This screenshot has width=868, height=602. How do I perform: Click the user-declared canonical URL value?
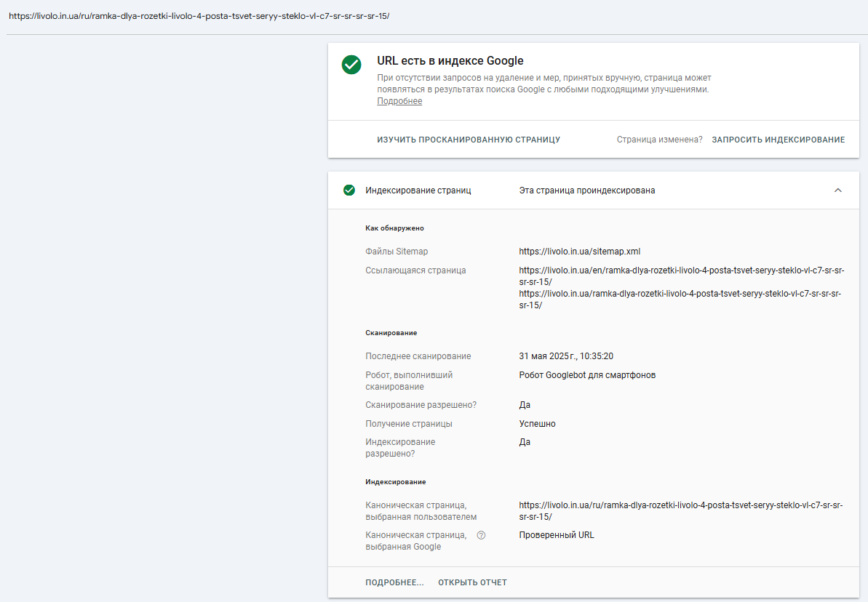pos(681,510)
